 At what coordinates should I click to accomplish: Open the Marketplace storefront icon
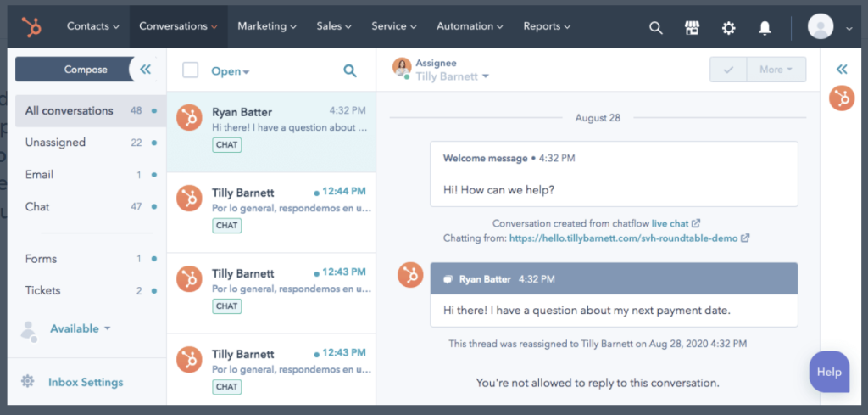coord(692,28)
